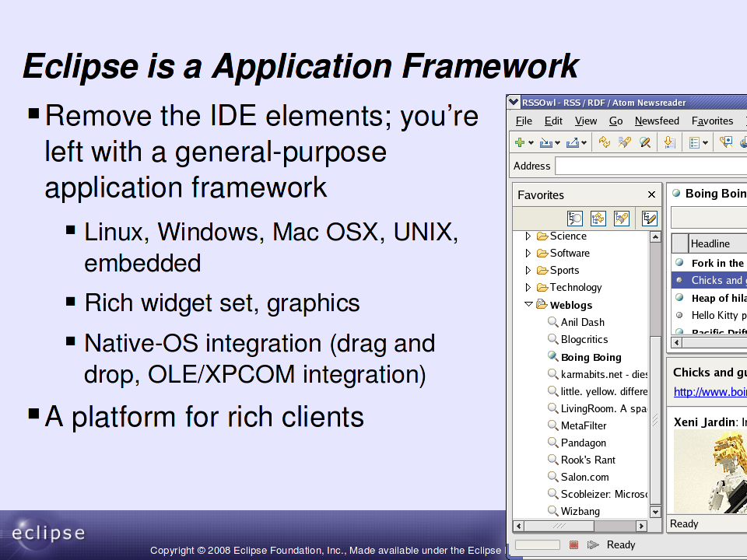Click the green plus New icon
This screenshot has width=747, height=560.
click(520, 142)
